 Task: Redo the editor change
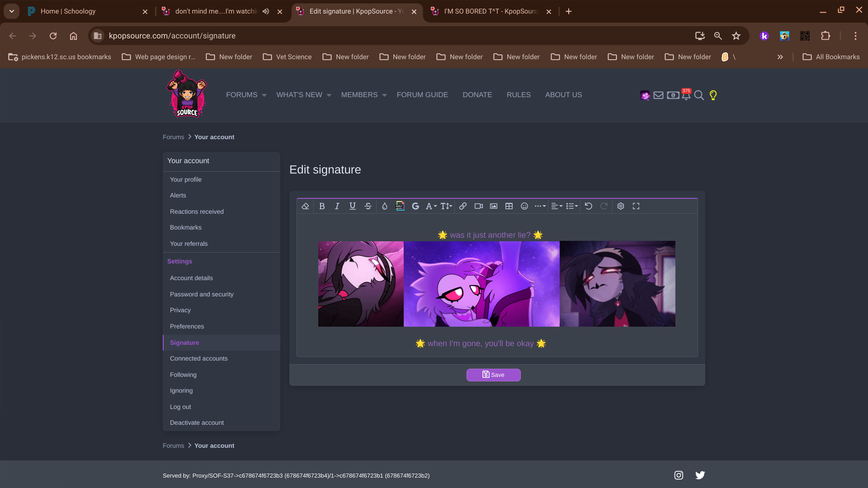coord(604,206)
